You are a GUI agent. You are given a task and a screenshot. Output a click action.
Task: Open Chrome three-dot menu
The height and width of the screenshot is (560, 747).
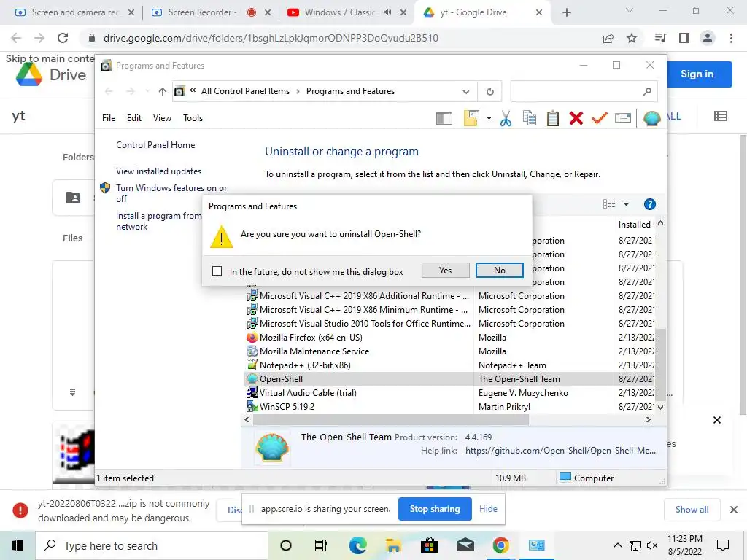[x=731, y=38]
